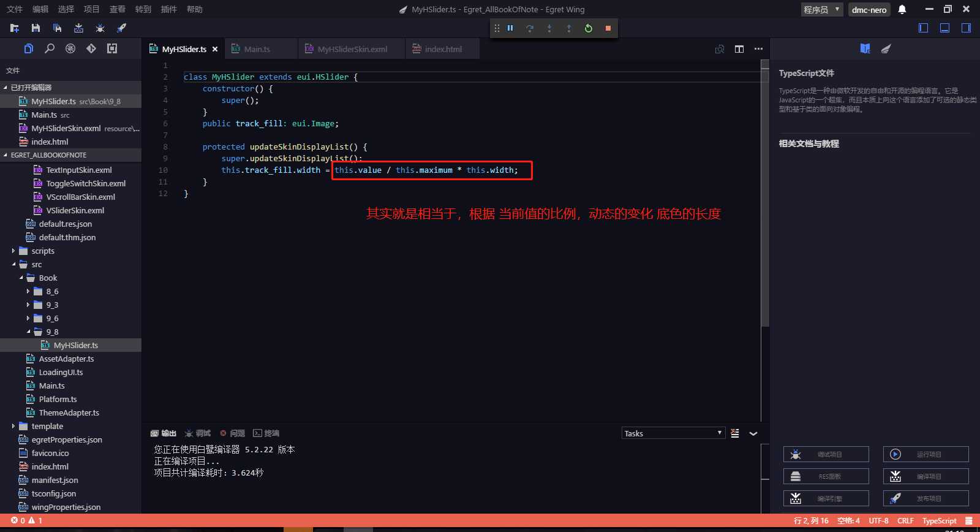Open the search sidebar view
Image resolution: width=980 pixels, height=532 pixels.
tap(50, 48)
